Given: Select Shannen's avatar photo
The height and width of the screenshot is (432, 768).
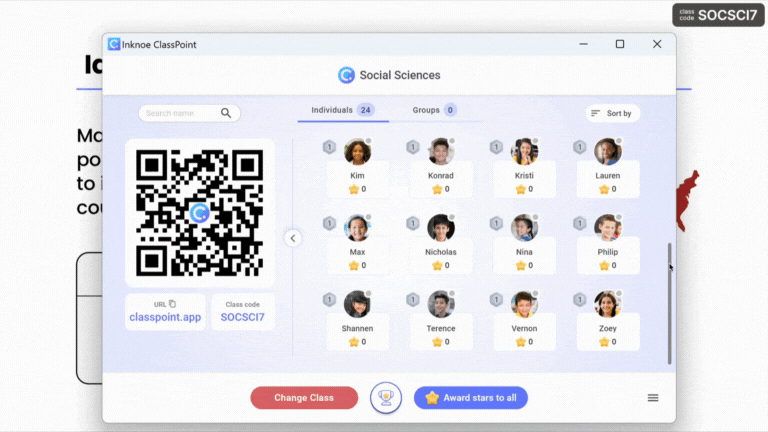Looking at the screenshot, I should point(358,304).
